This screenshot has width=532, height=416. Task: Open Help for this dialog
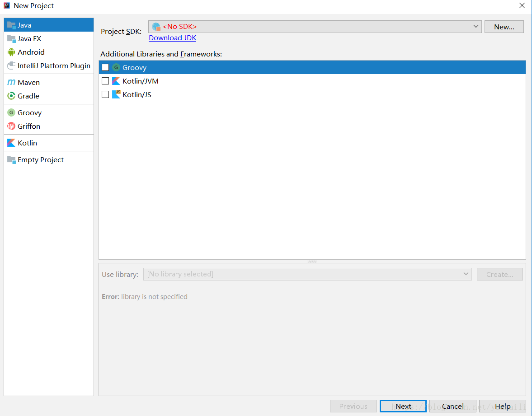click(503, 406)
